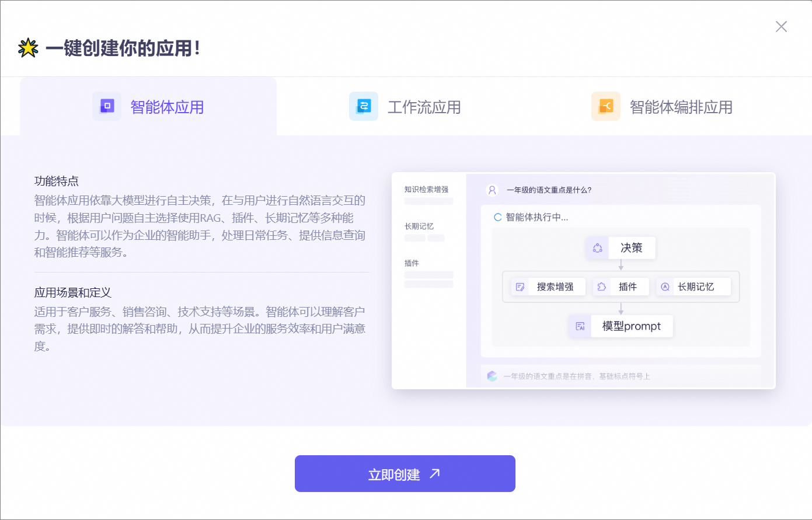The height and width of the screenshot is (520, 812).
Task: Click the 长期记忆 node icon in flowchart
Action: [x=664, y=287]
